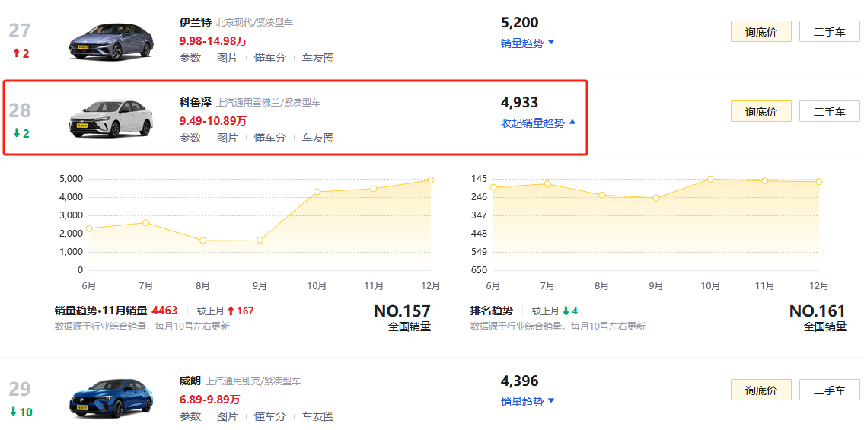
Task: Click the 4,396 sales figure
Action: [x=519, y=381]
